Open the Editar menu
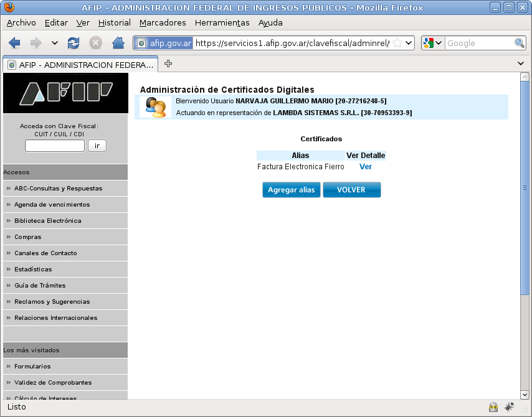Screen dimensions: 532x417 point(56,22)
